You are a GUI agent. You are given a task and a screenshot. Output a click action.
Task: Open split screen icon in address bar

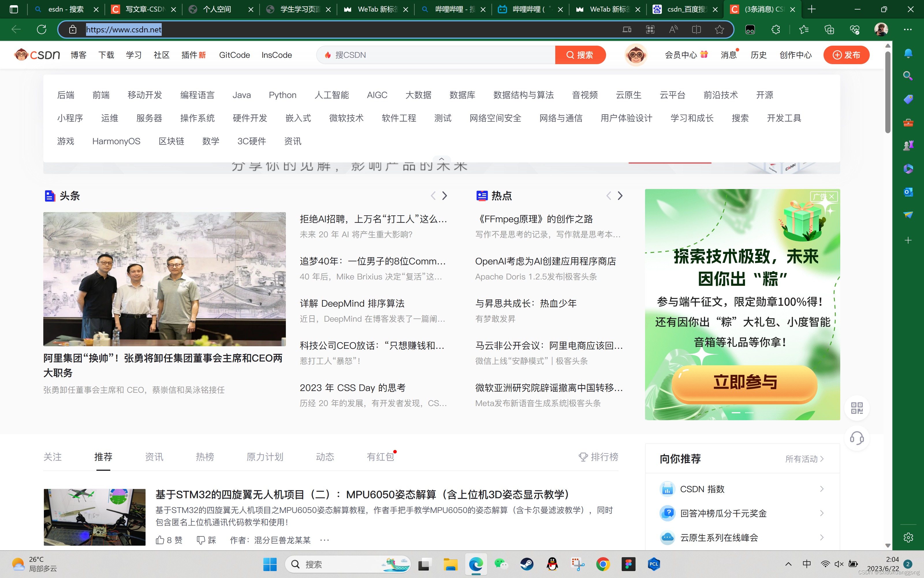(x=696, y=29)
